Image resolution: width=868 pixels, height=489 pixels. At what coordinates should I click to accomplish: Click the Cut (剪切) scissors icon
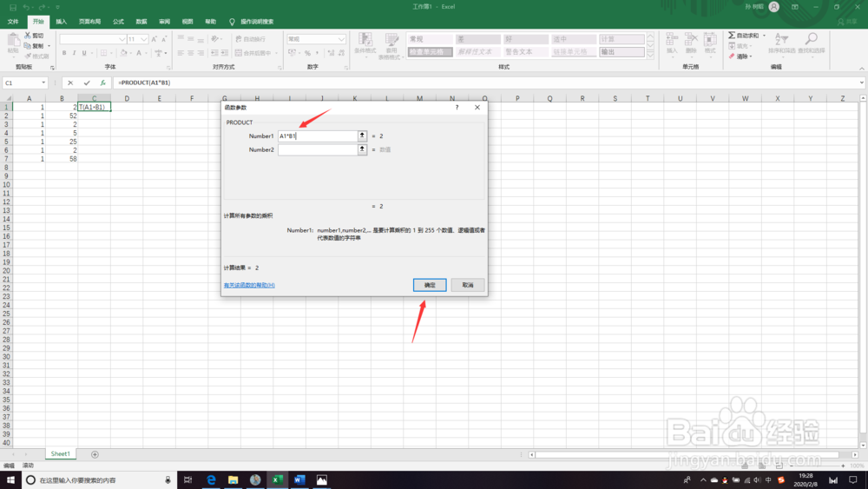pos(28,36)
